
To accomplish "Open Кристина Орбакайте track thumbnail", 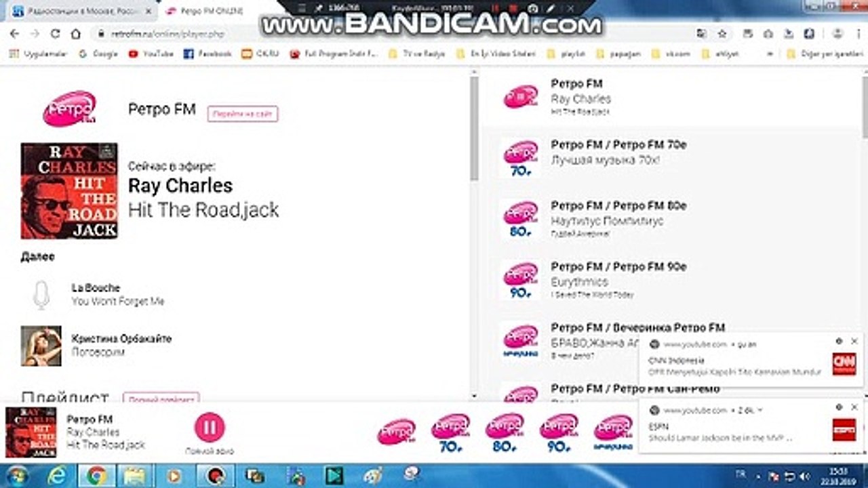I will (x=41, y=346).
